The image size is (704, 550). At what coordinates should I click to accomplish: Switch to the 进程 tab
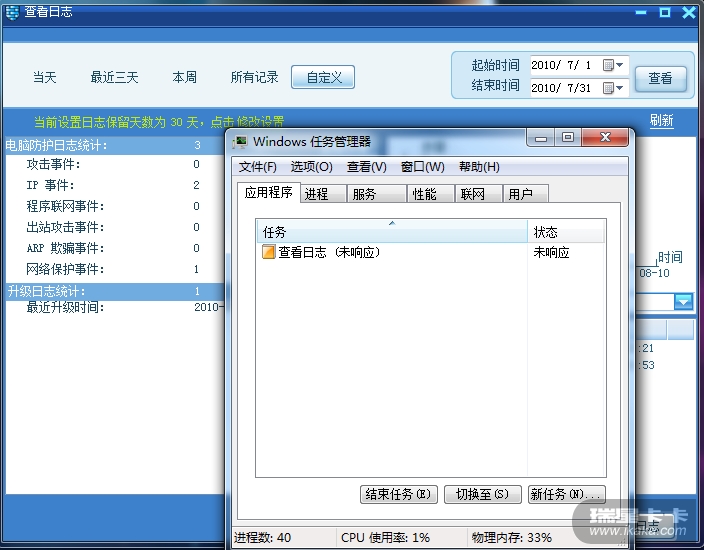pos(323,194)
